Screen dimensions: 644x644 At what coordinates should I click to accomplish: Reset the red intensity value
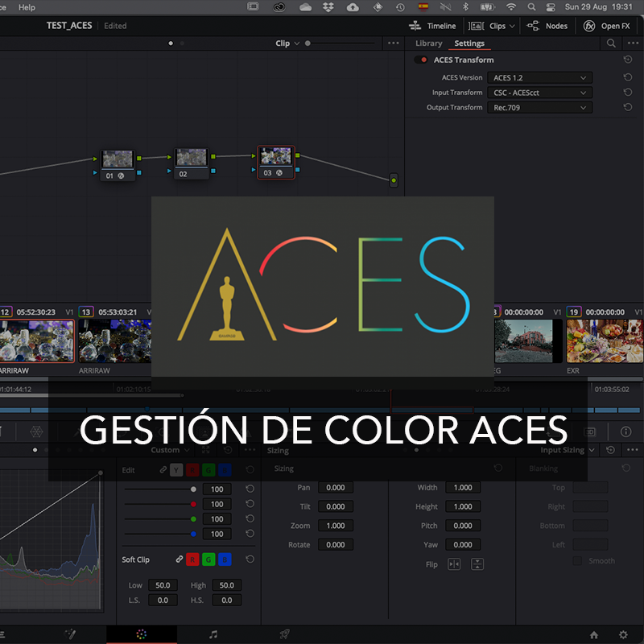click(250, 504)
